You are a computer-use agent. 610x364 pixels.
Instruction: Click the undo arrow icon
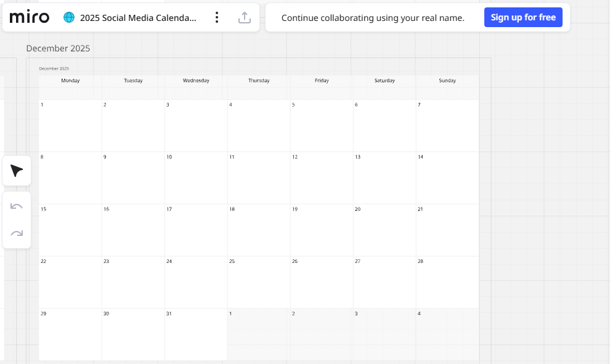tap(16, 206)
